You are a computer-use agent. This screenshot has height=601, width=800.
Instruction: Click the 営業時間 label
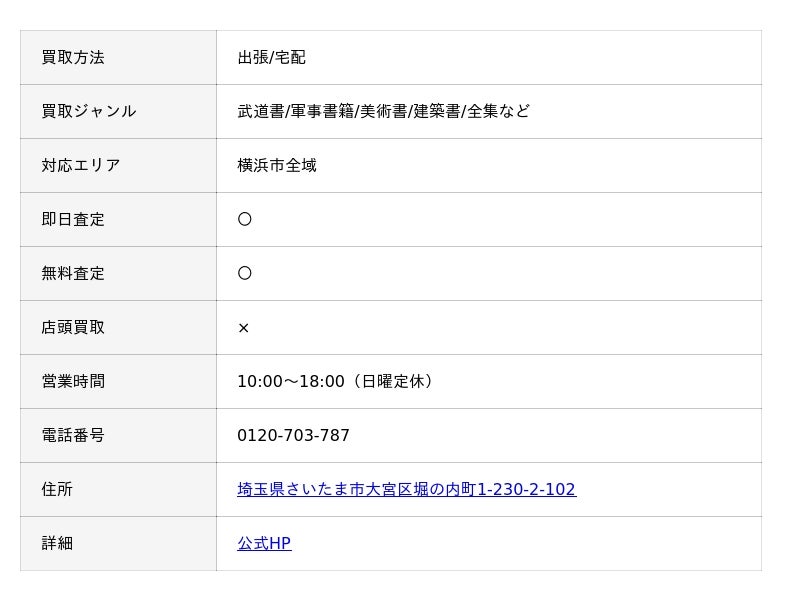click(x=73, y=381)
